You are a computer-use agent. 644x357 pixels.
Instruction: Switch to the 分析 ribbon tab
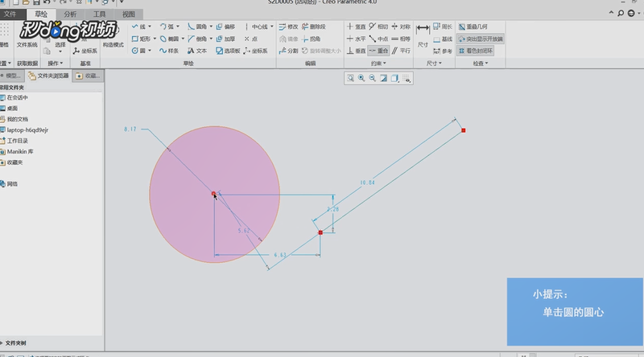[70, 14]
